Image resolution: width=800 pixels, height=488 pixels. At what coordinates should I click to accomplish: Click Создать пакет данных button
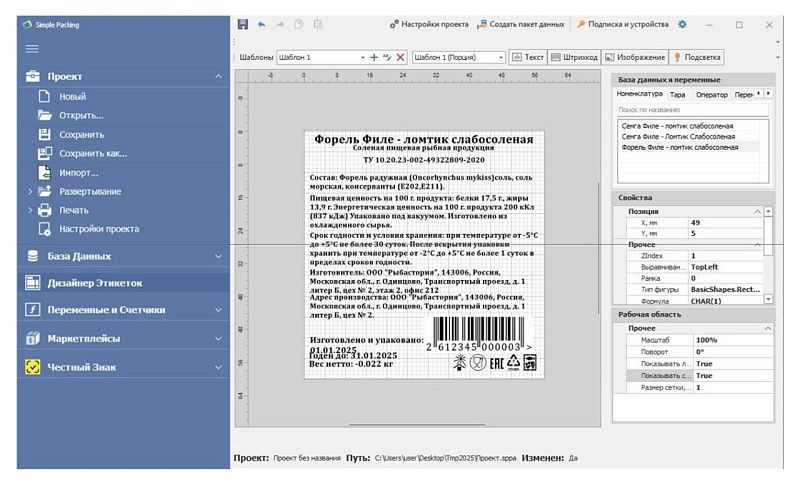521,24
